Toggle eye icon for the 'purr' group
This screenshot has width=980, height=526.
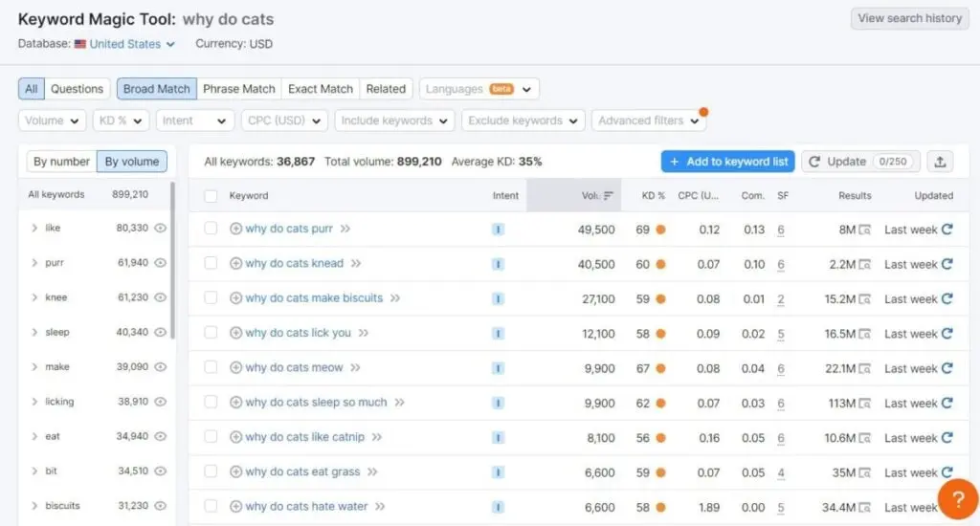[161, 262]
